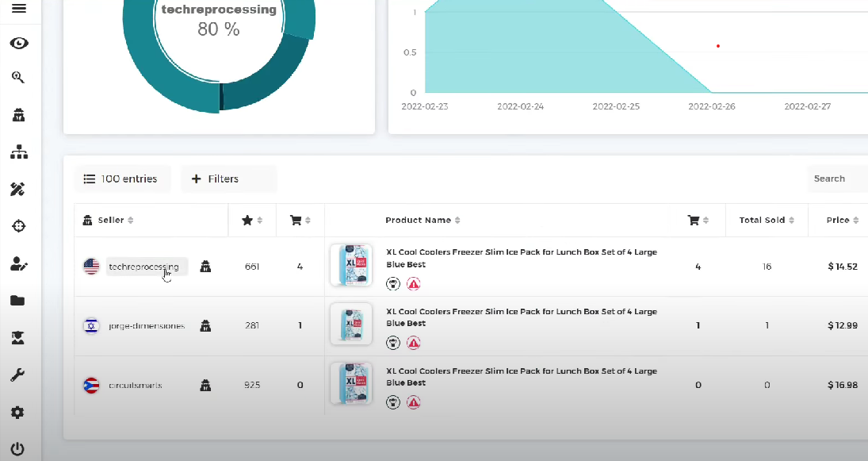Screen dimensions: 868x461
Task: Click product thumbnail in circuitsmarts row
Action: click(x=351, y=383)
